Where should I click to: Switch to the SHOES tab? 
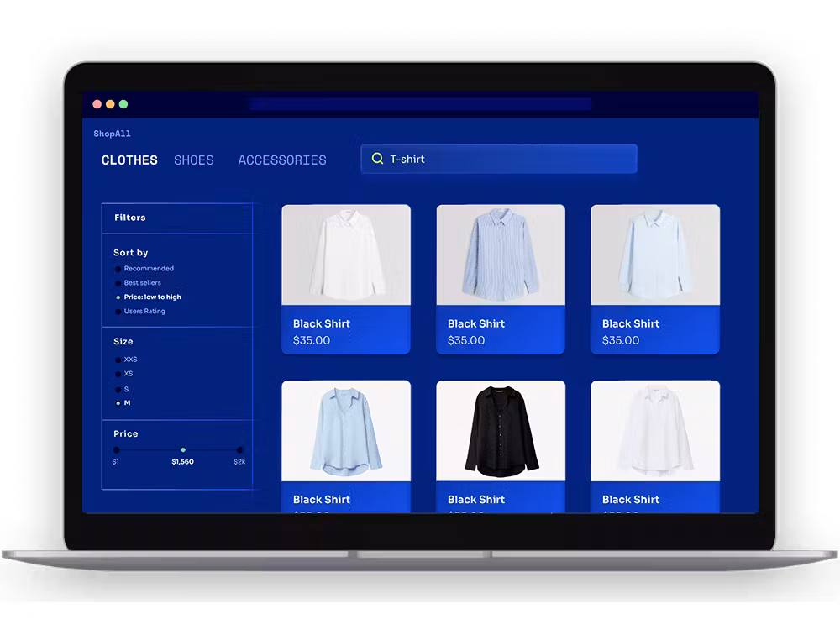point(194,160)
